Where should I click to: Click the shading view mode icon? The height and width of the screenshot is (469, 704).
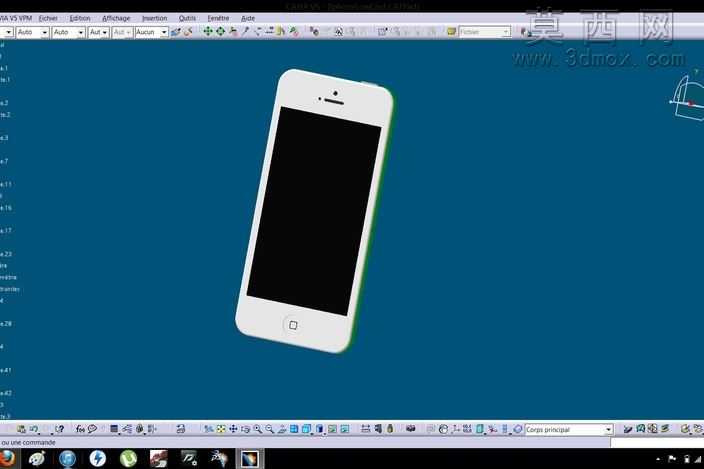(x=320, y=429)
